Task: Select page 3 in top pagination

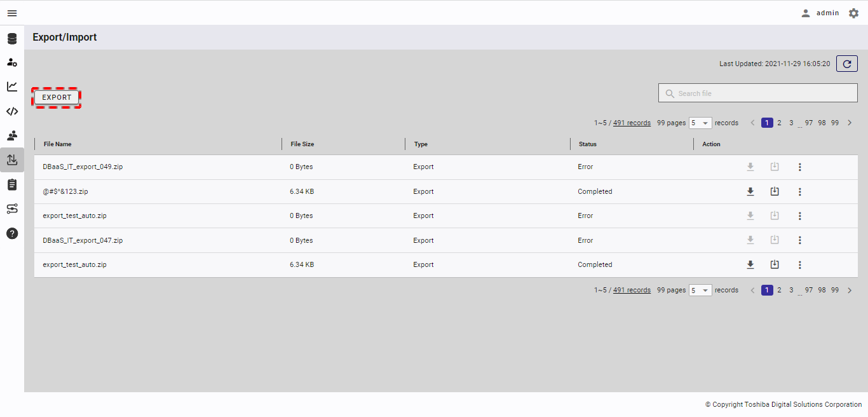Action: (x=791, y=123)
